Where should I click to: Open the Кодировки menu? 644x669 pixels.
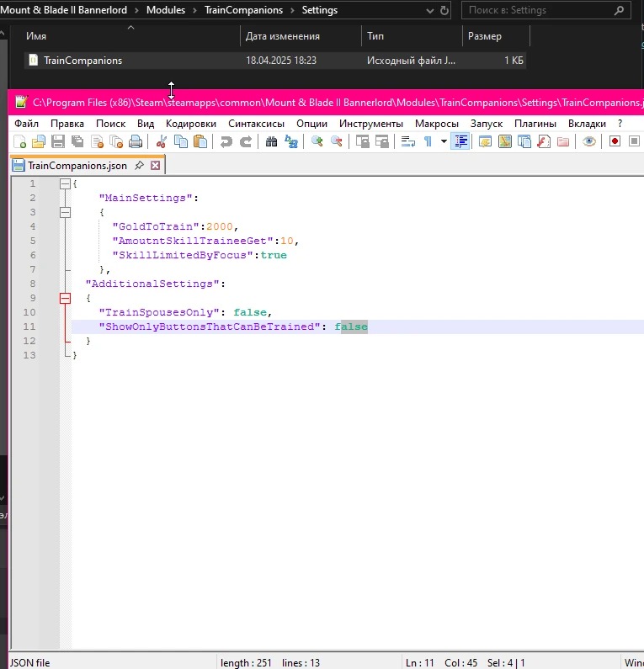[191, 124]
